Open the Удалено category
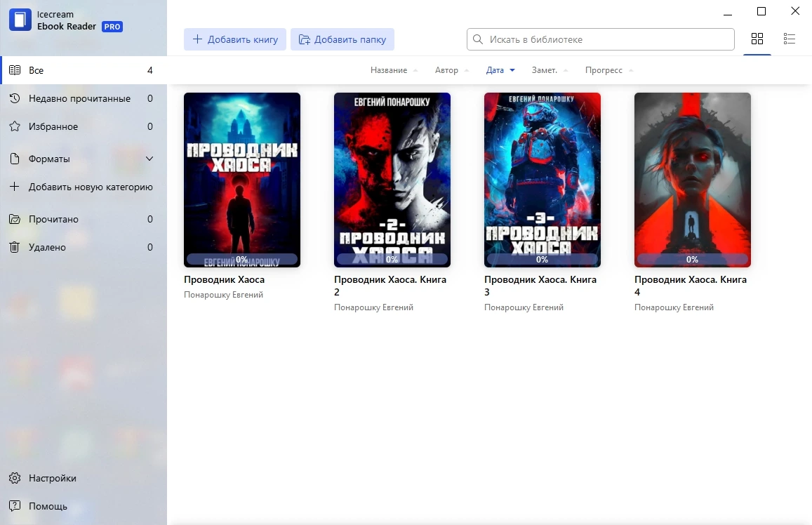 click(84, 247)
